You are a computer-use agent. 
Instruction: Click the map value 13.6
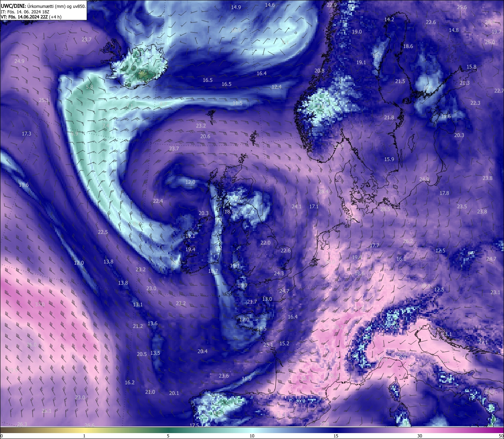tap(152, 323)
